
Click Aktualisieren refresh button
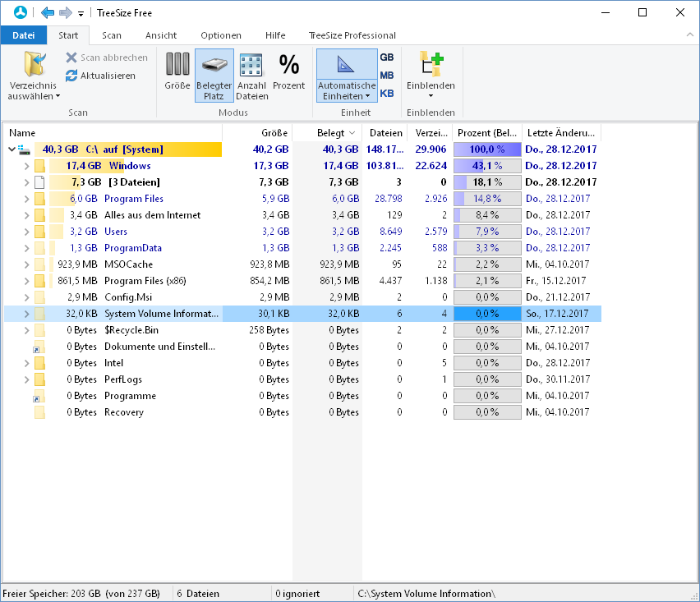100,76
